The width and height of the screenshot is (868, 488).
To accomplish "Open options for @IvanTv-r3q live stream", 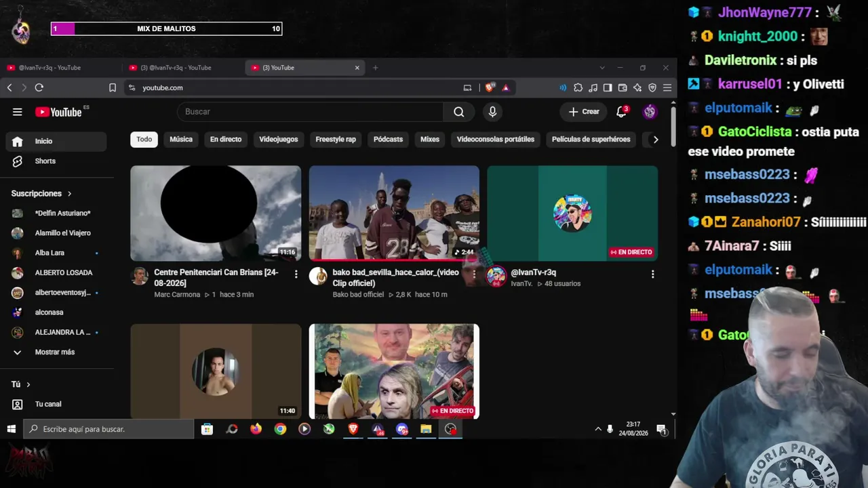I will click(x=652, y=274).
